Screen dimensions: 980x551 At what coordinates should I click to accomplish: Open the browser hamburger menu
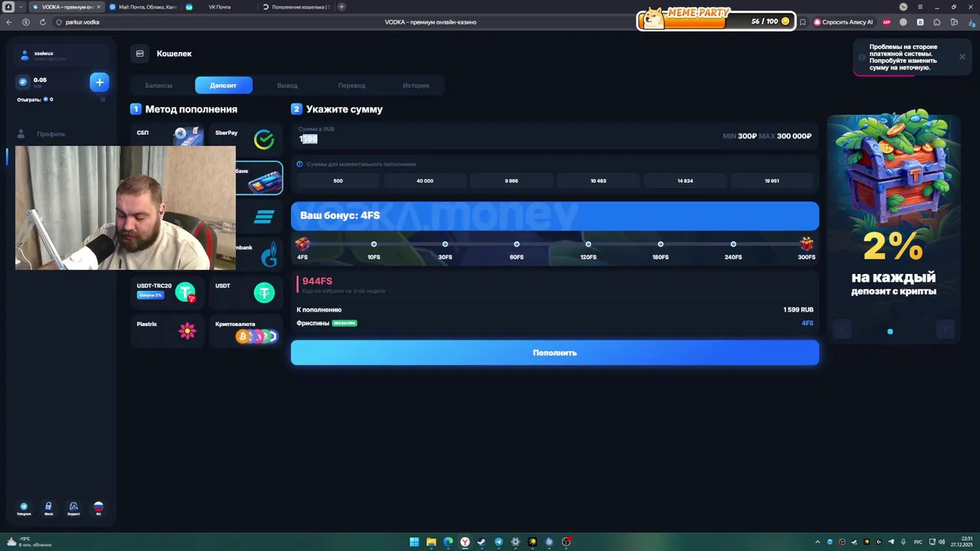point(920,7)
